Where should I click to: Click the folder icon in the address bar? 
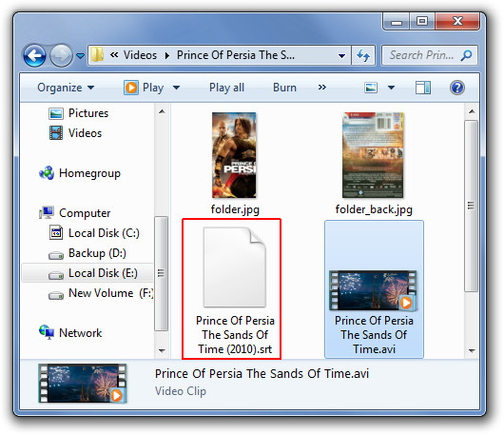97,54
